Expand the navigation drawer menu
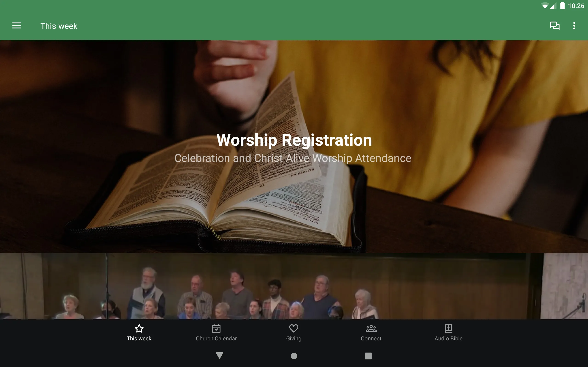The height and width of the screenshot is (367, 588). 17,26
